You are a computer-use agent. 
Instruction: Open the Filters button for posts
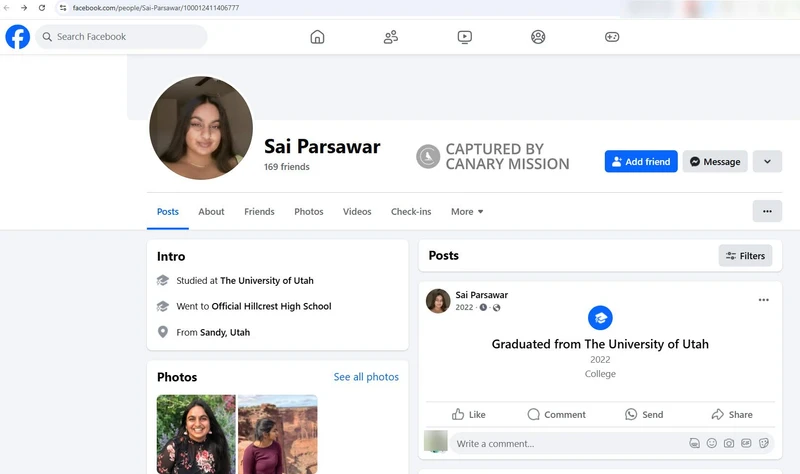coord(745,256)
